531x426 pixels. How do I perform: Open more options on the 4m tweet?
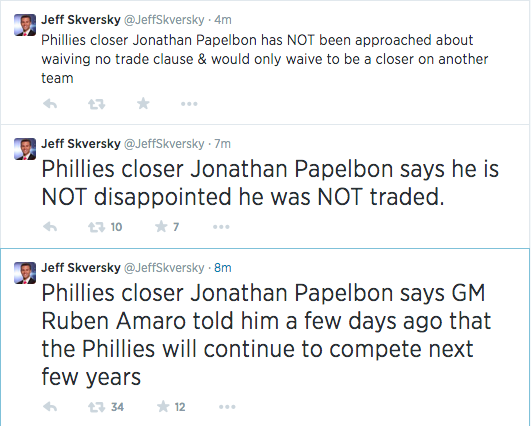pyautogui.click(x=189, y=104)
